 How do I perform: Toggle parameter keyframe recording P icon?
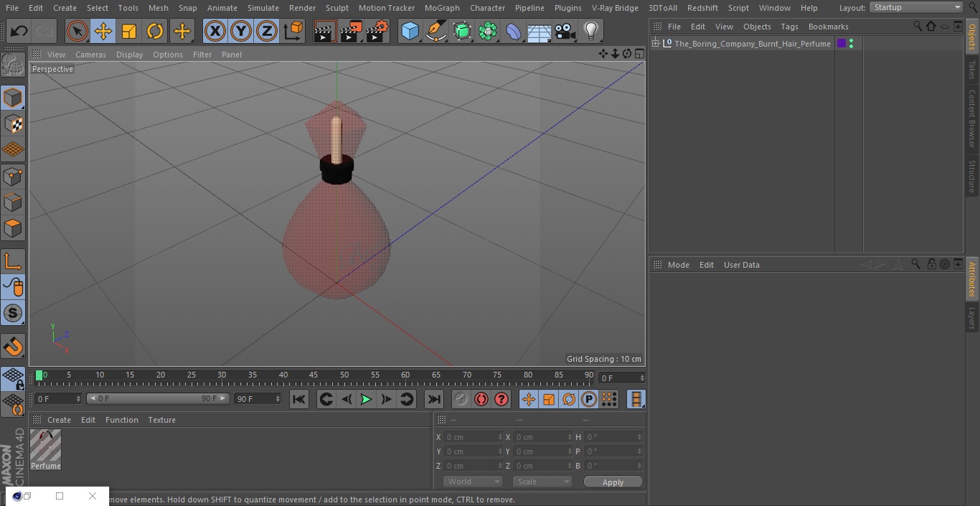click(x=589, y=399)
